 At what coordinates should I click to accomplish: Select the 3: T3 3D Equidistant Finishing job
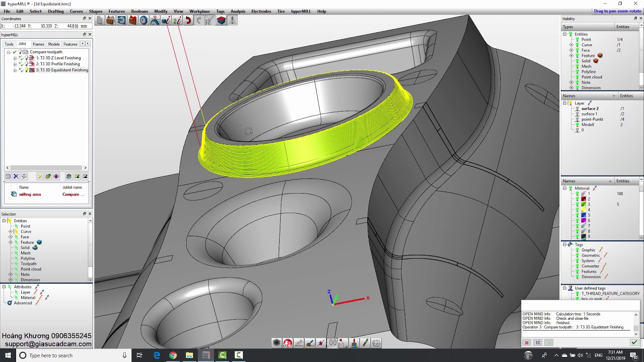62,70
